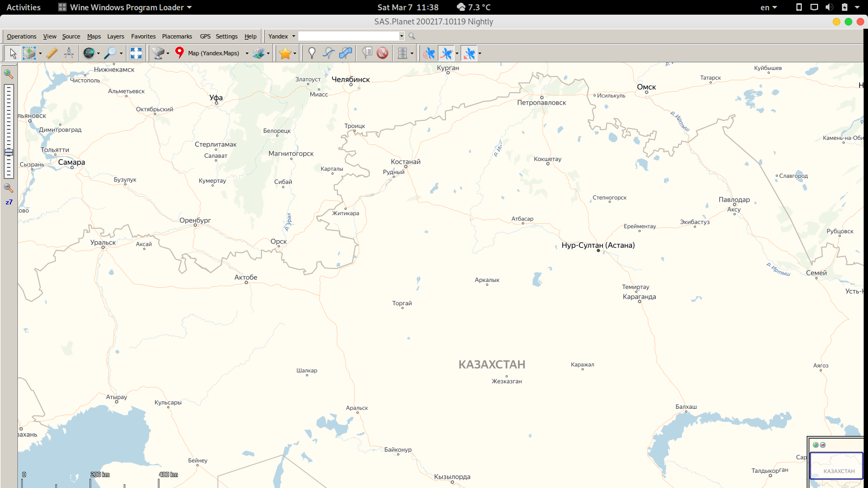868x488 pixels.
Task: Click the zoom level slider handle
Action: click(9, 153)
